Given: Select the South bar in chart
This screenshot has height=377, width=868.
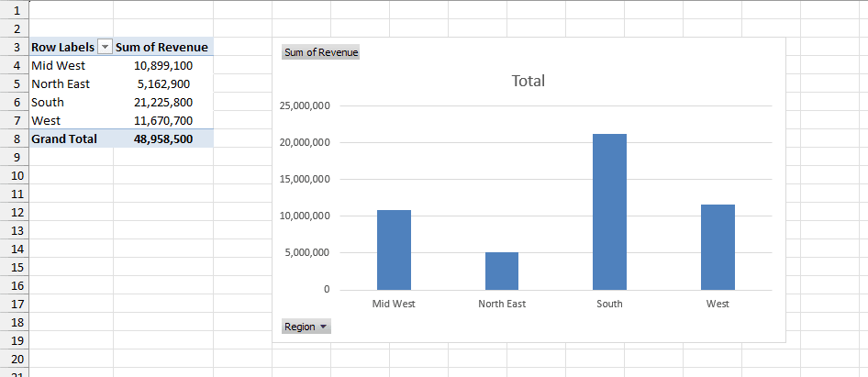Looking at the screenshot, I should click(x=609, y=212).
